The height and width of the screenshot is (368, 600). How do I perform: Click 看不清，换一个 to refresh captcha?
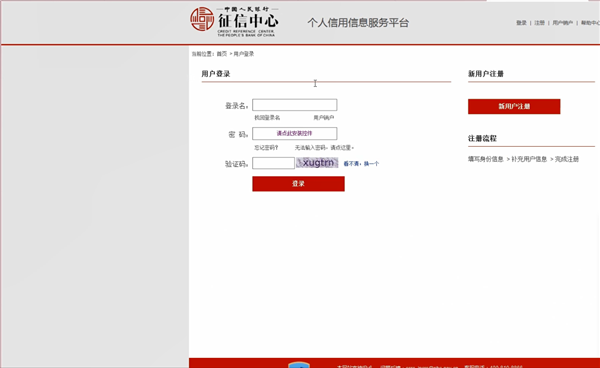tap(361, 164)
